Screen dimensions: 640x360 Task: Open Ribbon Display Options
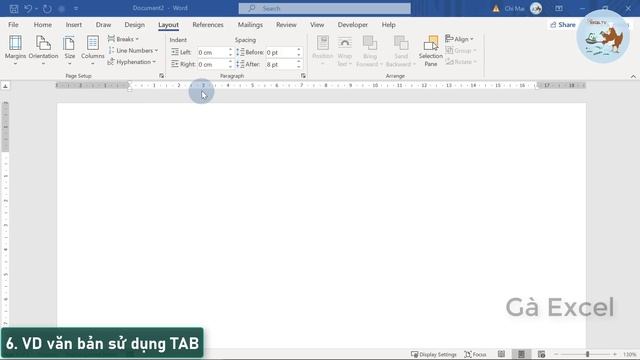(x=559, y=8)
